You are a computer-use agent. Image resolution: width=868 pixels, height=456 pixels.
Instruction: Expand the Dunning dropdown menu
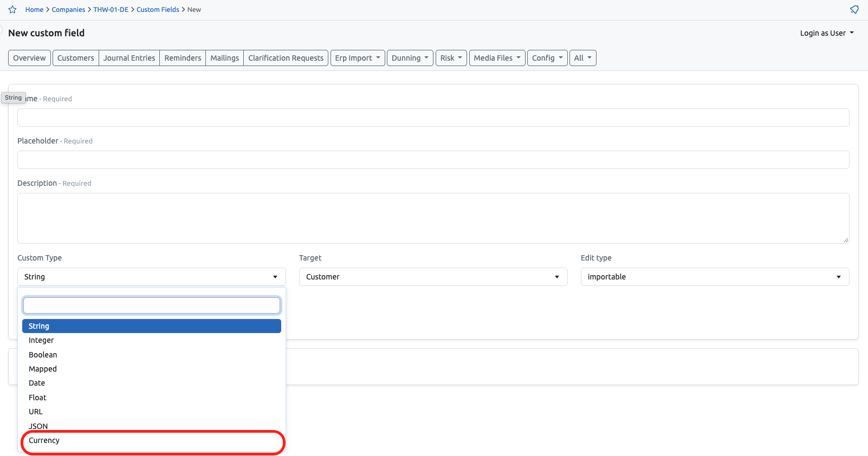(x=410, y=58)
